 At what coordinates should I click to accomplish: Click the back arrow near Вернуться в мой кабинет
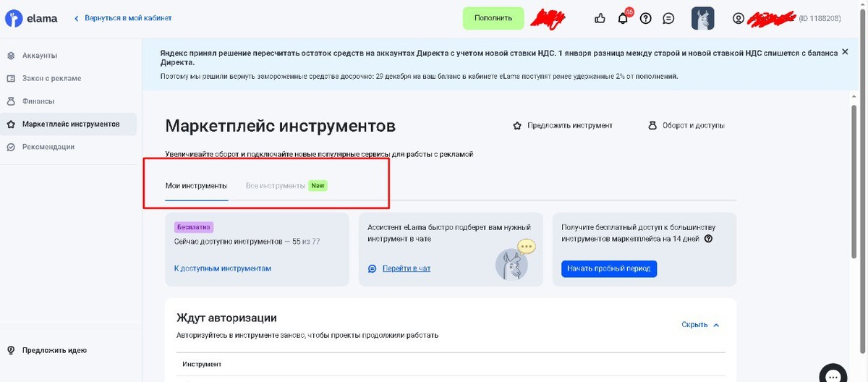[x=77, y=18]
